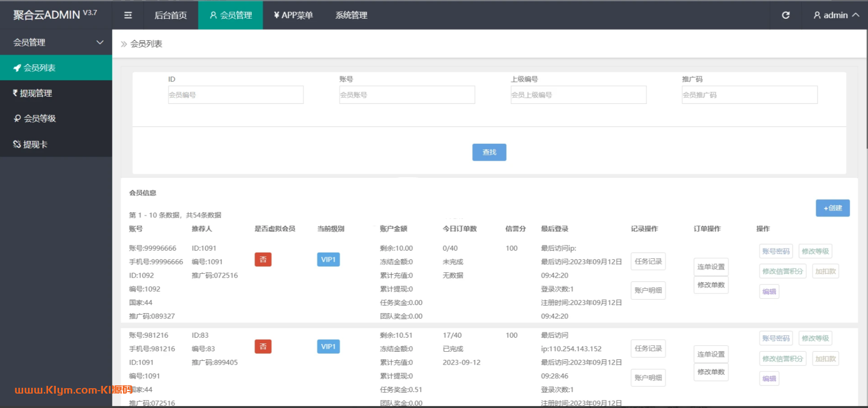Open the APP菜单 top menu
The image size is (868, 408).
[293, 15]
